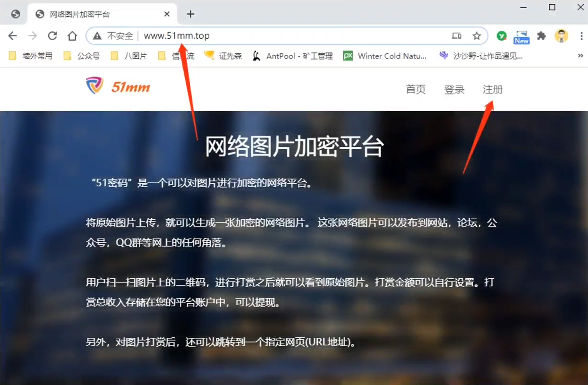Open the AntPool 矿工管理 bookmark
This screenshot has width=588, height=385.
coord(292,56)
